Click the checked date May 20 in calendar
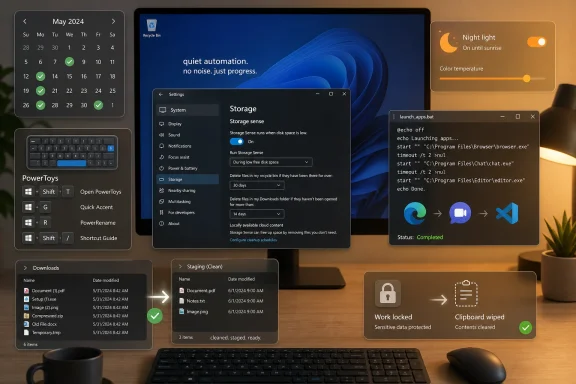This screenshot has width=576, height=384. (40, 91)
